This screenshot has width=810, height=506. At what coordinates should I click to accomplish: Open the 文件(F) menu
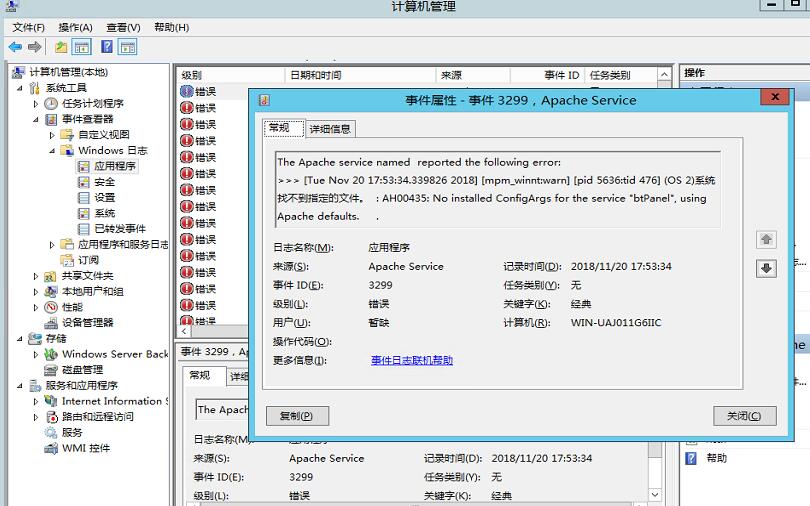[x=28, y=27]
